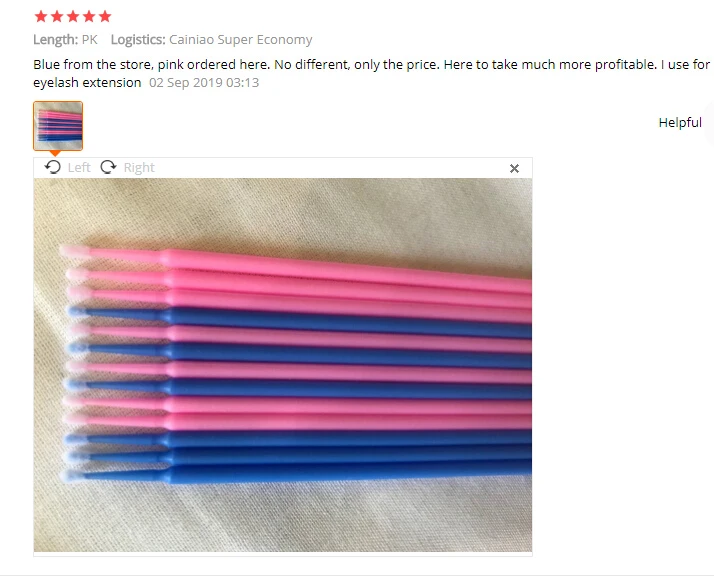Screen dimensions: 714x583
Task: Click the second red rating star
Action: (57, 17)
